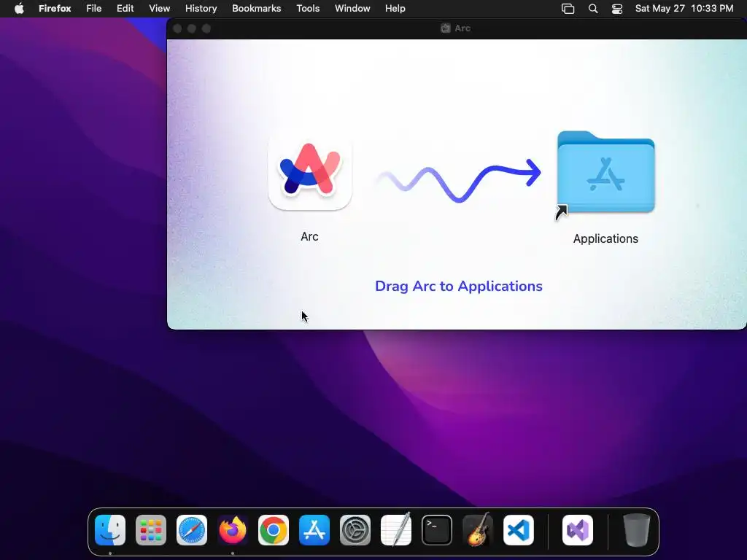Viewport: 747px width, 560px height.
Task: Launch GarageBand from the Dock
Action: click(478, 530)
